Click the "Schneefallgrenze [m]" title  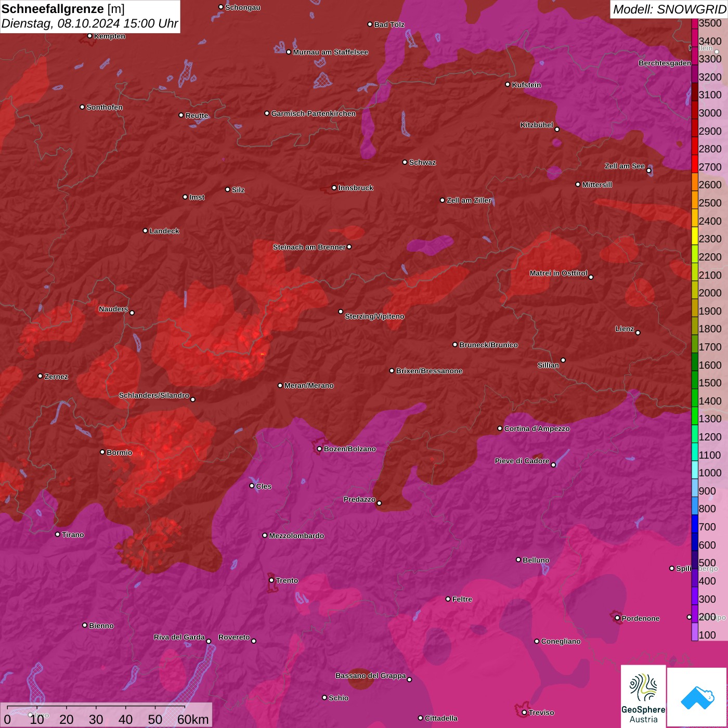[x=63, y=9]
